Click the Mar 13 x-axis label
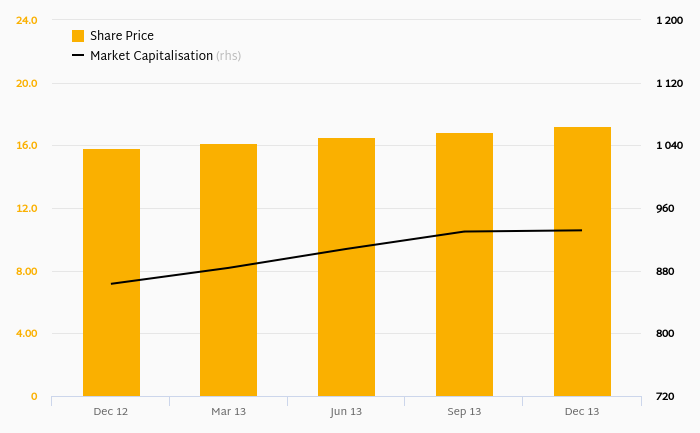The height and width of the screenshot is (433, 700). tap(228, 412)
